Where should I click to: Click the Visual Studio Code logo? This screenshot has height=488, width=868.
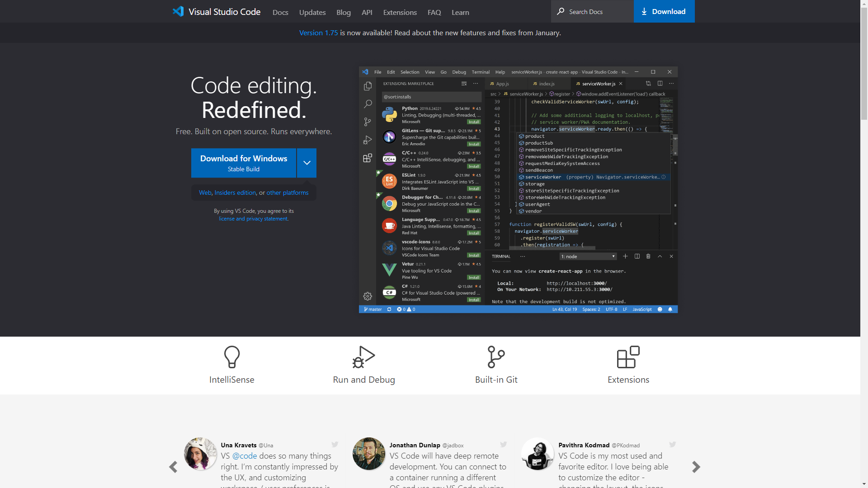[216, 12]
